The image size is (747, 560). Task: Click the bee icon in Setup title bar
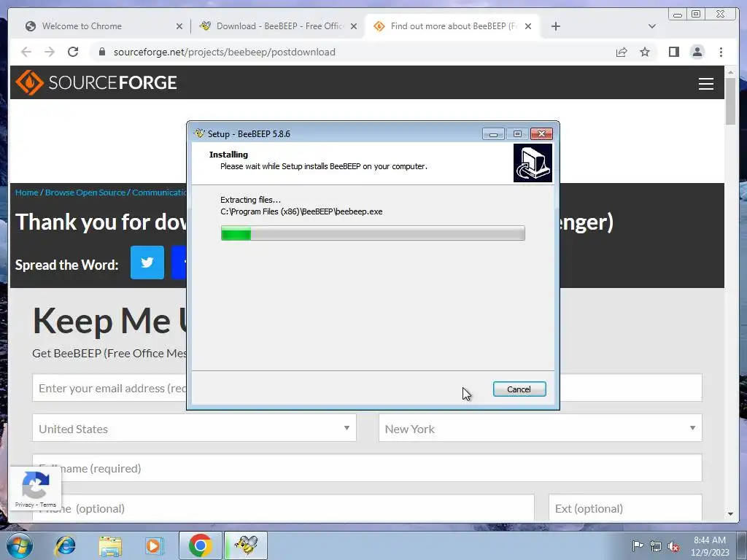199,133
